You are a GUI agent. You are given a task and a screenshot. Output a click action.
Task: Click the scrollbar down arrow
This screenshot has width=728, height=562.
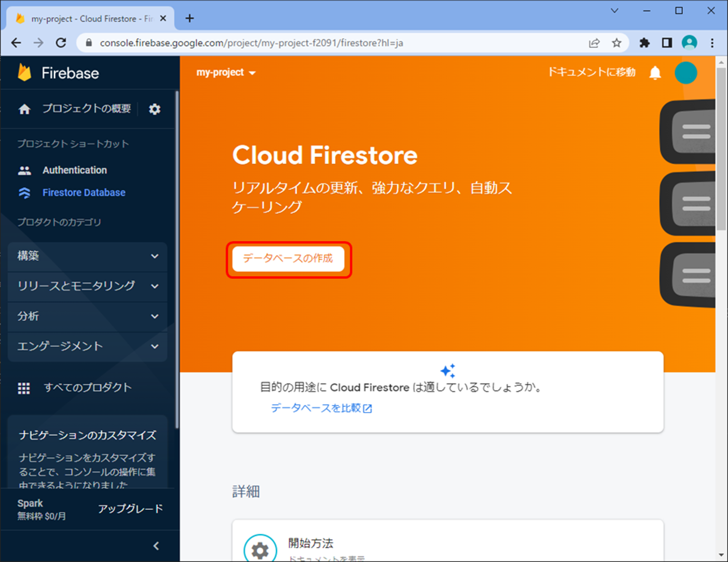pyautogui.click(x=722, y=555)
